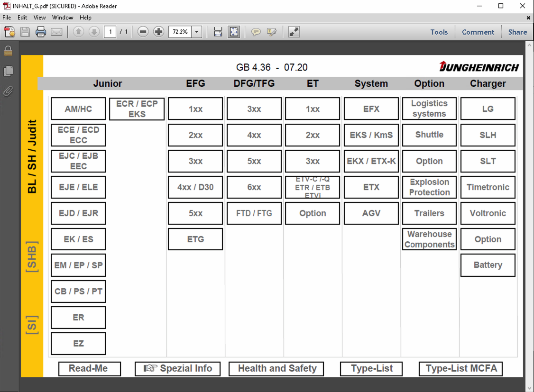Viewport: 534px width, 392px height.
Task: Click the scroll down arrow
Action: click(x=529, y=388)
